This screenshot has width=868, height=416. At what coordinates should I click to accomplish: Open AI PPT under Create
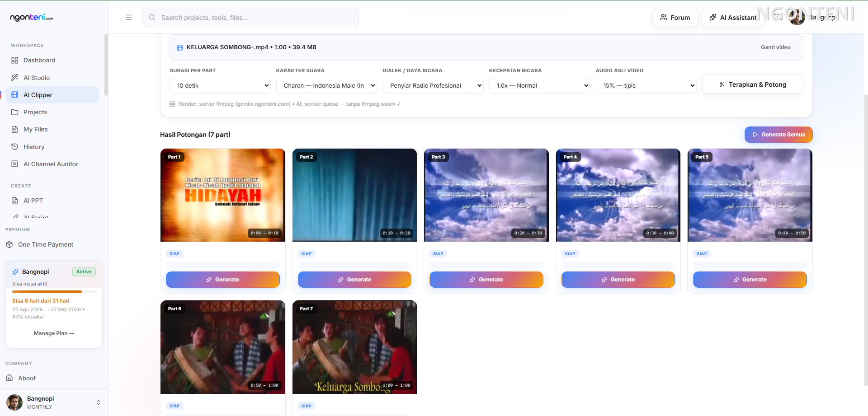(52, 201)
